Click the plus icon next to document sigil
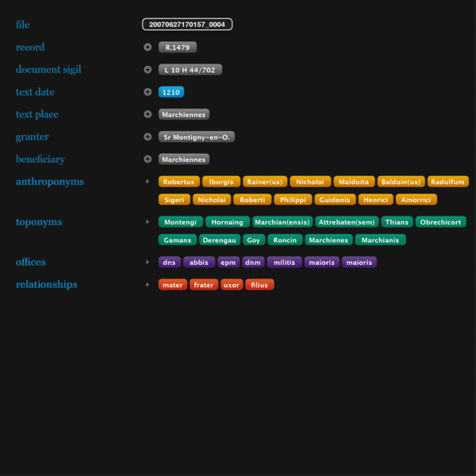 click(148, 70)
